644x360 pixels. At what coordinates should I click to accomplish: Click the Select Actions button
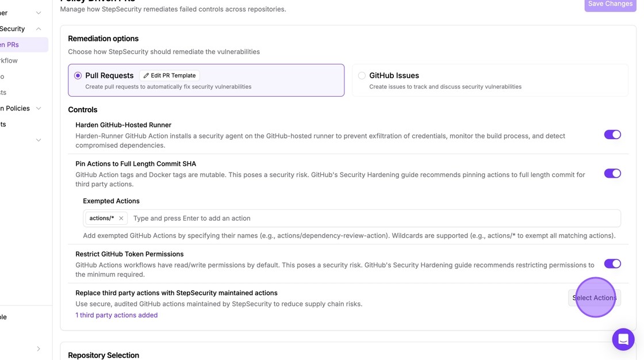coord(595,298)
